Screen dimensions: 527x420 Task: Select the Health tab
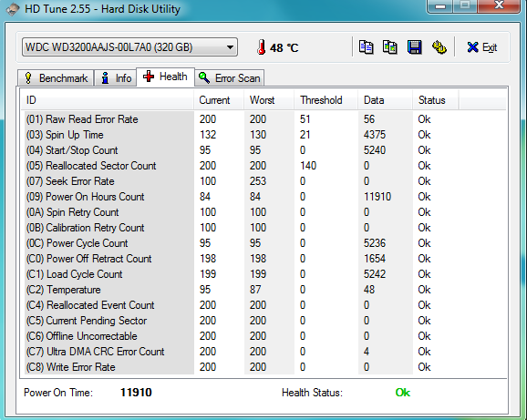(x=165, y=77)
